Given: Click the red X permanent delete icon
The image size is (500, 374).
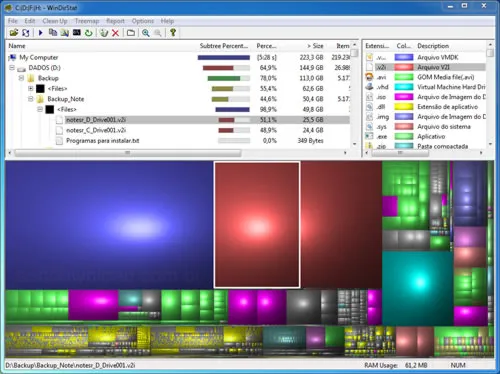Looking at the screenshot, I should click(115, 33).
